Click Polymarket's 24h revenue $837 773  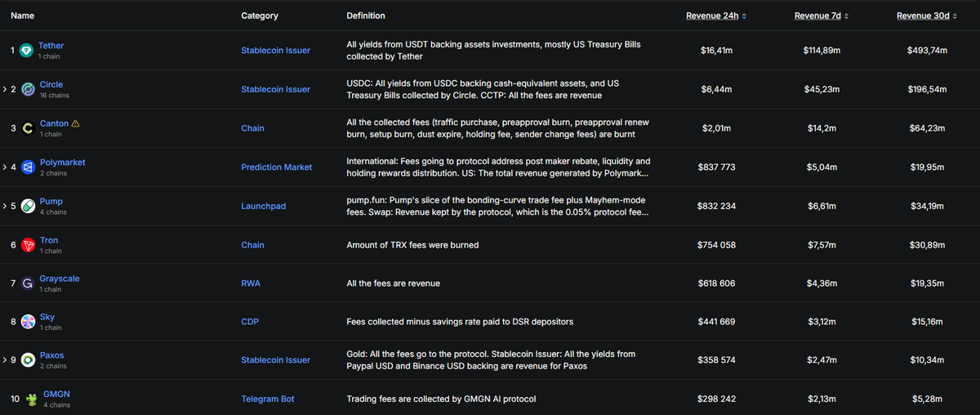pos(717,167)
